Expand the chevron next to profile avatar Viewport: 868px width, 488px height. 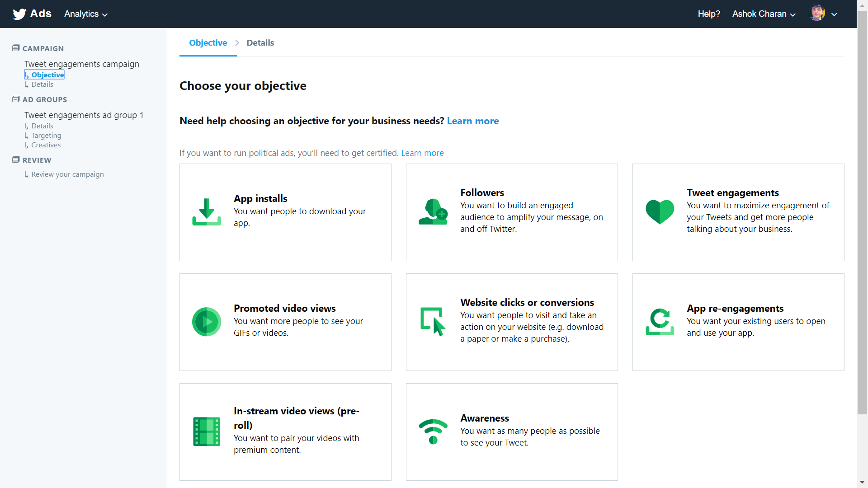[x=834, y=14]
